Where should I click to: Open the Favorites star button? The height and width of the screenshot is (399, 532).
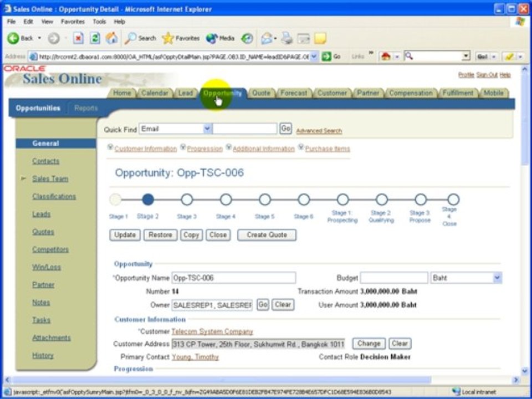tap(181, 38)
